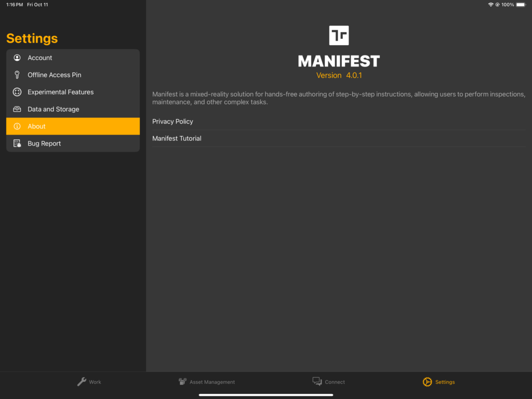
Task: Click the Experimental Features icon
Action: click(17, 92)
